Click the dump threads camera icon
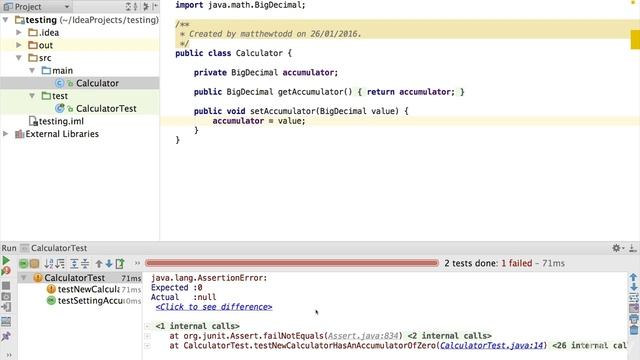 (x=6, y=297)
